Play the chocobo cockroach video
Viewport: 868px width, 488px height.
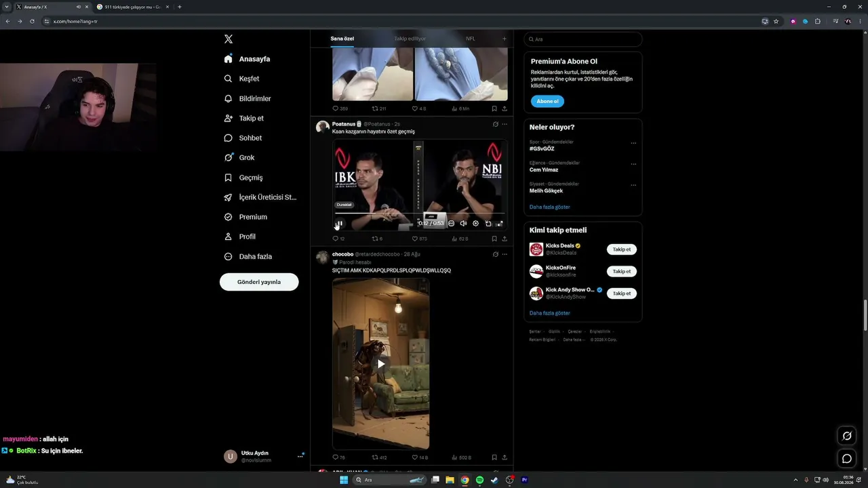(381, 364)
